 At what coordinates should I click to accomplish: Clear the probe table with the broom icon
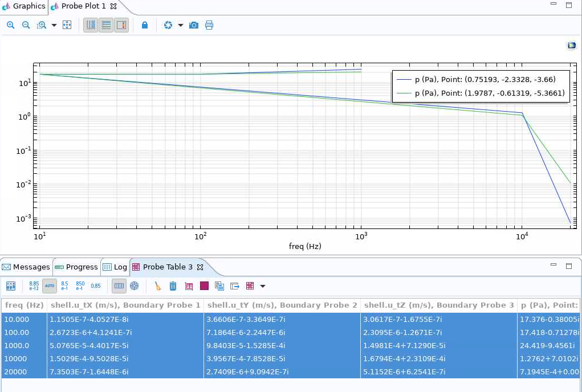click(x=158, y=286)
